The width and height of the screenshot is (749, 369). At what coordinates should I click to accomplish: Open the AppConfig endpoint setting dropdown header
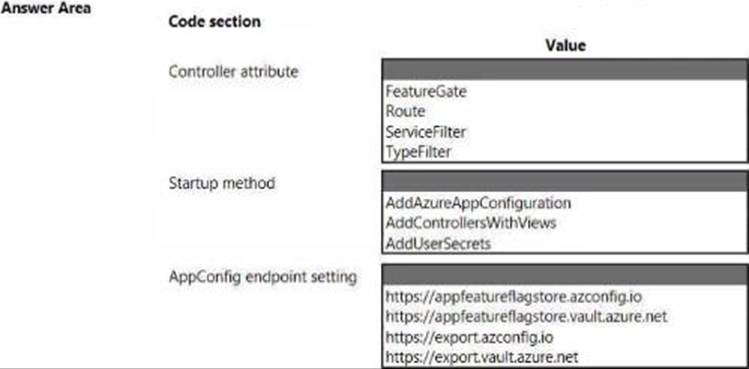pos(565,275)
